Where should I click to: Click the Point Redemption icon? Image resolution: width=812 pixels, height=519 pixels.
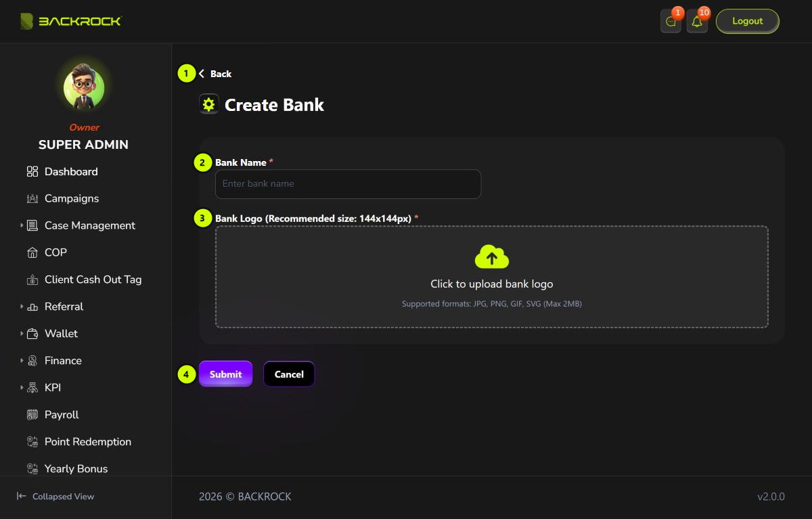[x=32, y=443]
